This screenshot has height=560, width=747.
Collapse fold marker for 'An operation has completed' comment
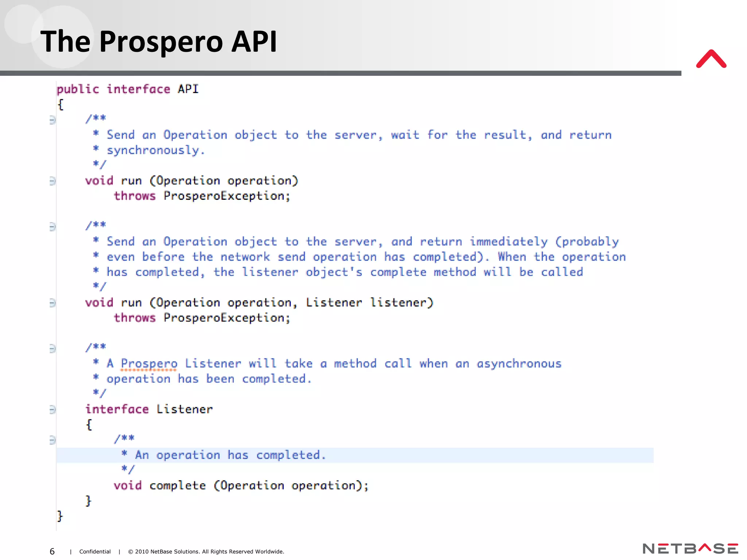[x=53, y=440]
